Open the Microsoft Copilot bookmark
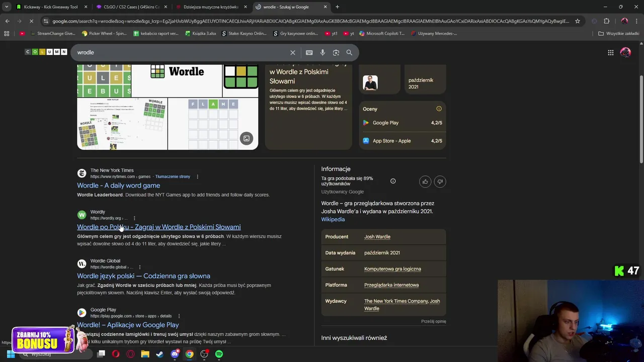The width and height of the screenshot is (644, 362). [381, 34]
